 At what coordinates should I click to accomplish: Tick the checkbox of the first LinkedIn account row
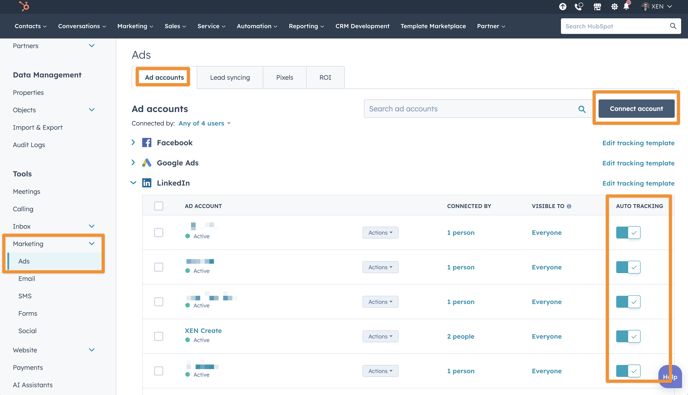click(158, 233)
